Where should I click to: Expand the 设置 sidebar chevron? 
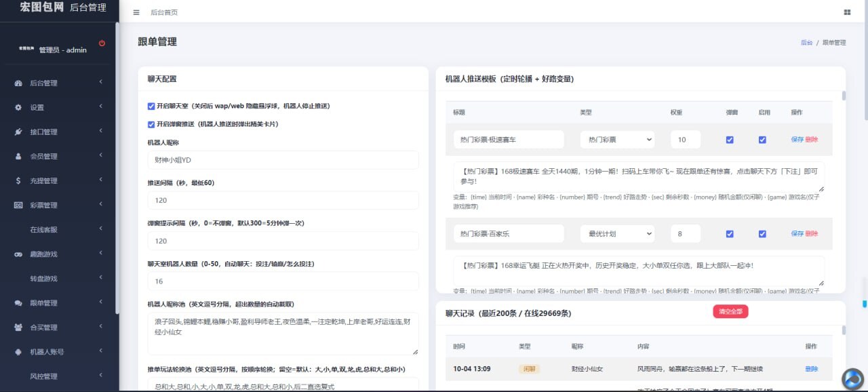[x=100, y=107]
